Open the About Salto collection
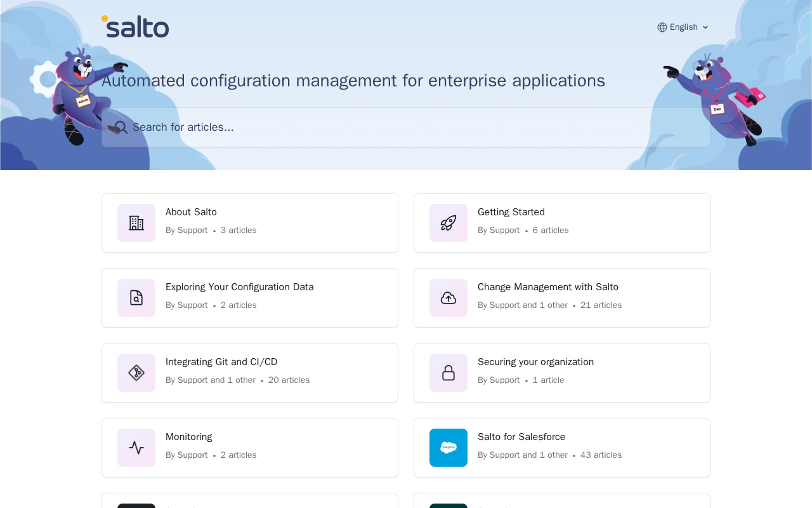 click(x=250, y=223)
